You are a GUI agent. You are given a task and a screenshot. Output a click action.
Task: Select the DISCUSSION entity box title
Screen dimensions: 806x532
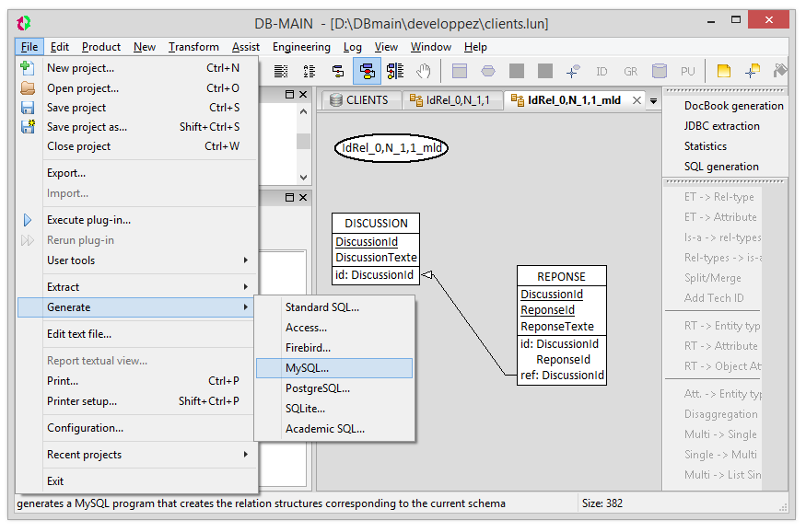[x=376, y=224]
